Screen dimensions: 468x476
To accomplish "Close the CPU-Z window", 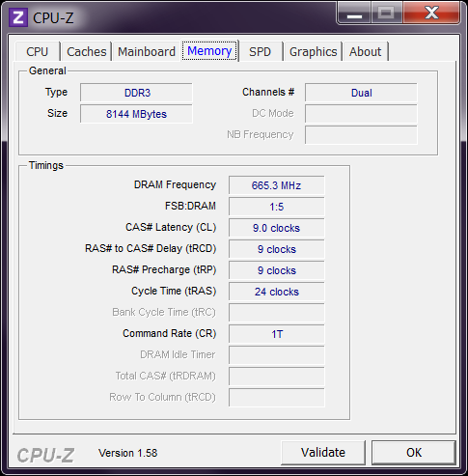I will coord(431,13).
